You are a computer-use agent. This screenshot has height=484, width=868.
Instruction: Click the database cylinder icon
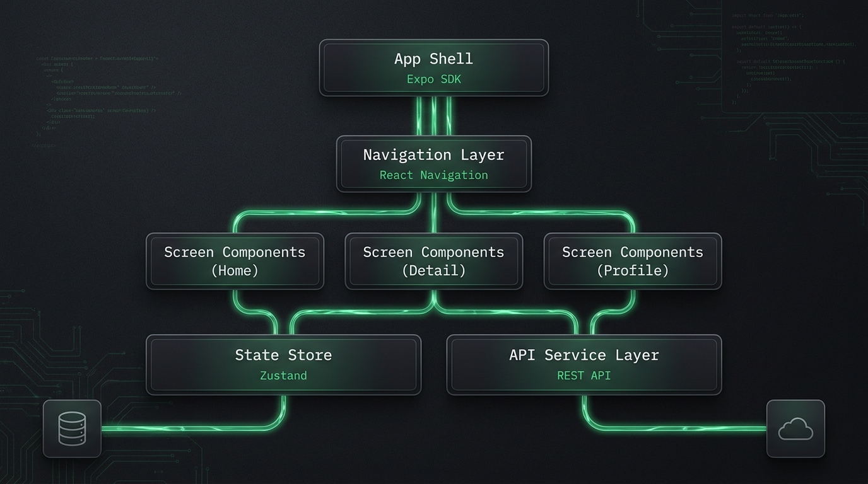click(72, 429)
